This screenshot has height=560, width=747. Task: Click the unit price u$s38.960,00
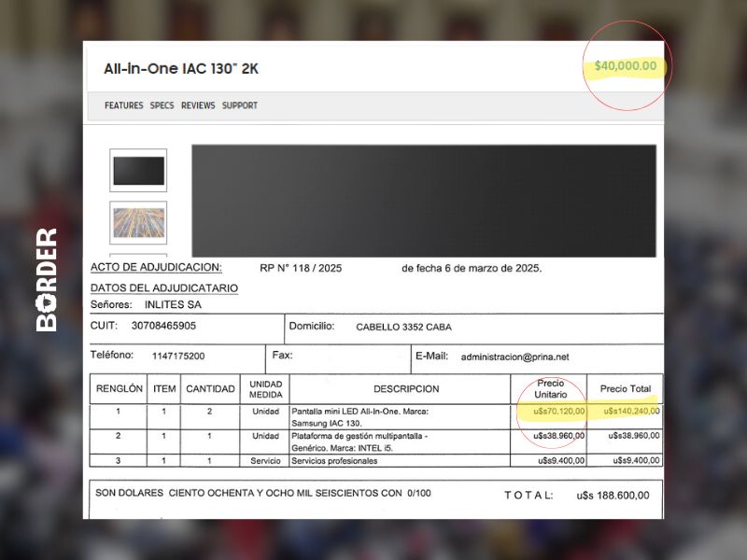tap(558, 436)
